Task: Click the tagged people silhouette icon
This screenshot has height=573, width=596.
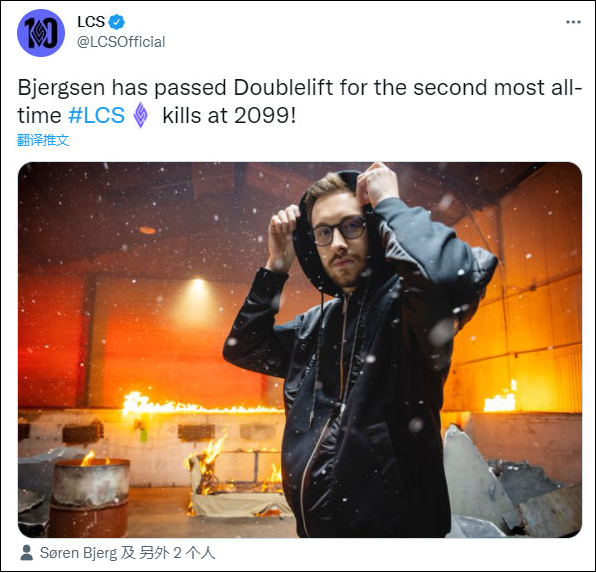Action: pyautogui.click(x=27, y=552)
